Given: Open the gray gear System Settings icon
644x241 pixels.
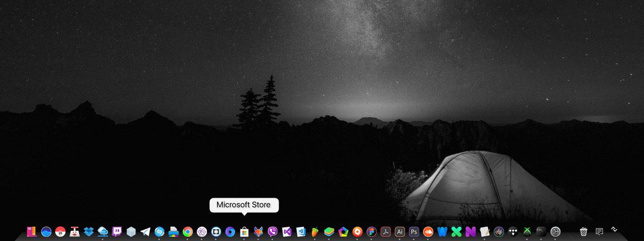Looking at the screenshot, I should click(x=555, y=232).
